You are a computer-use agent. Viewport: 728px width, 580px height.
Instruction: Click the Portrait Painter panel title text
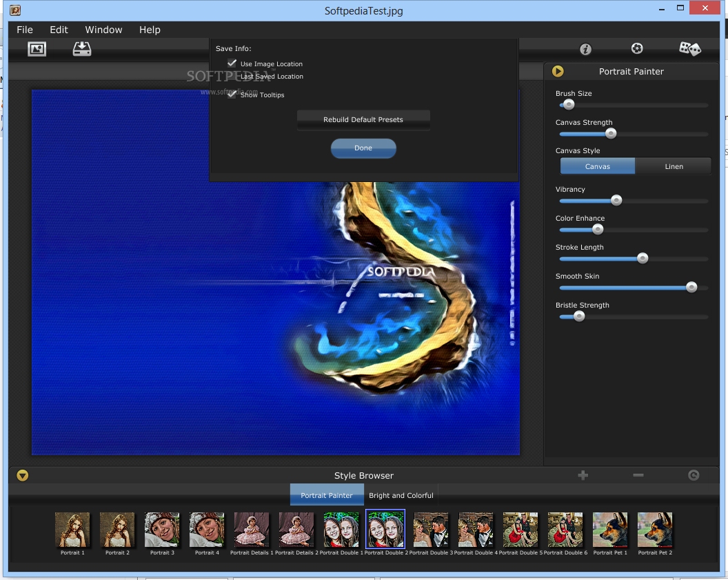point(631,72)
